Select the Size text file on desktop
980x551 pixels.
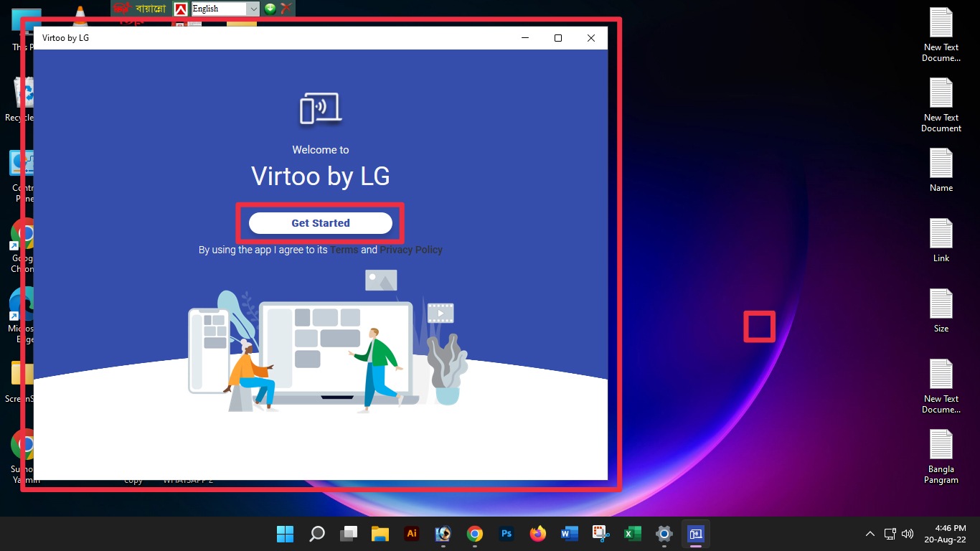(941, 311)
